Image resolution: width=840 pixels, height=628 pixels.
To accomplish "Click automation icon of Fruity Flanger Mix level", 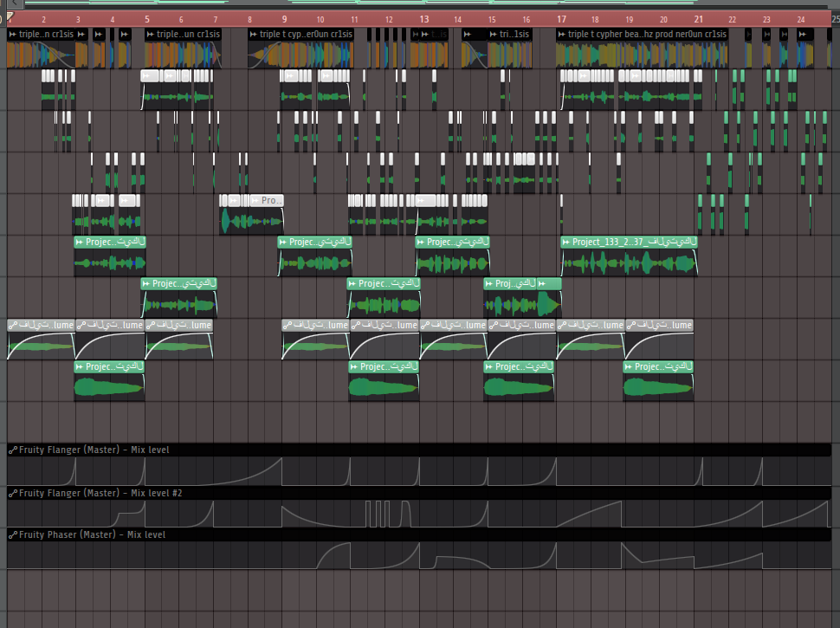I will (13, 450).
